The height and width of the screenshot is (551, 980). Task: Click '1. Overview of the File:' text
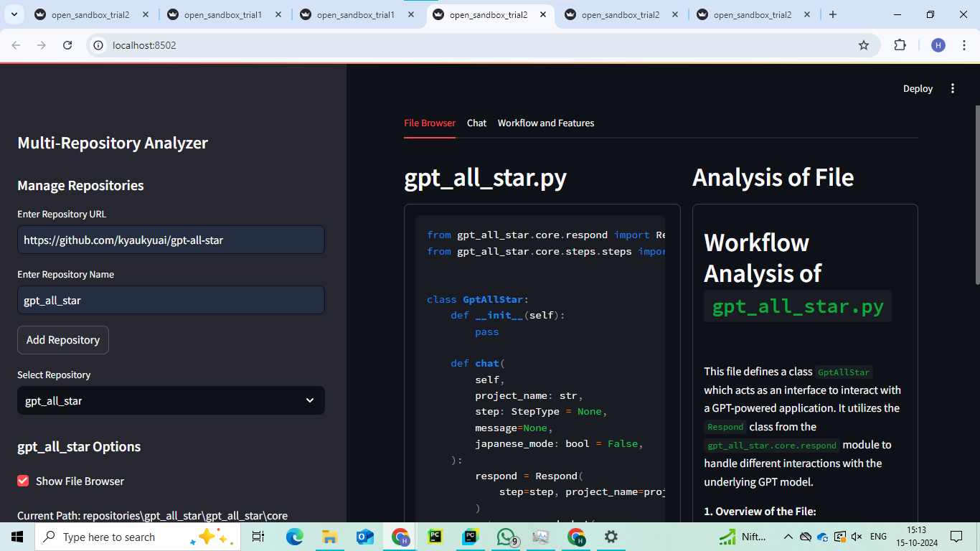point(760,512)
